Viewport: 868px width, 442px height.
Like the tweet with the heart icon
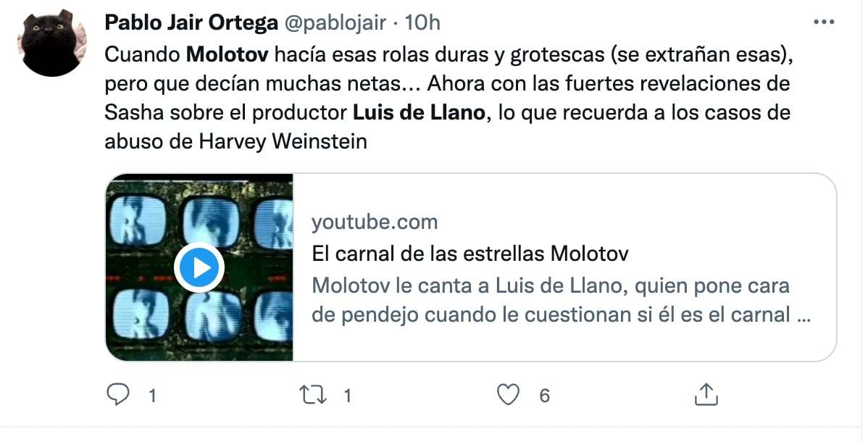click(509, 395)
